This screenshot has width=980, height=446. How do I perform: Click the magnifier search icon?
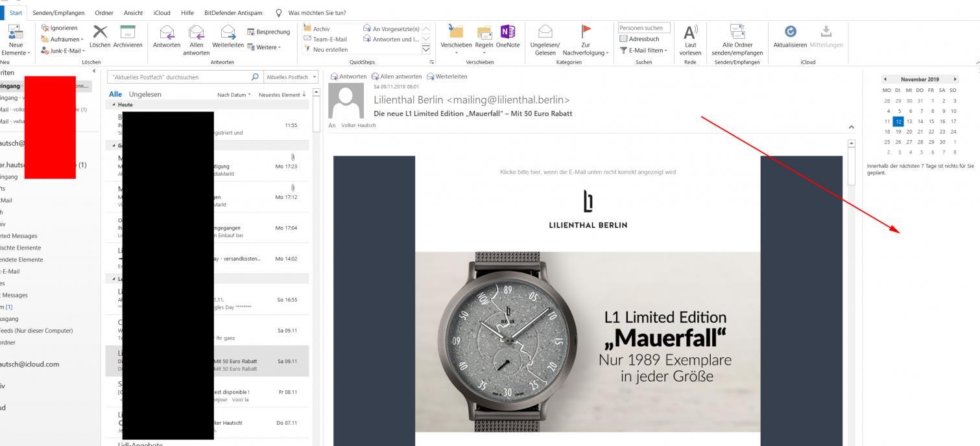coord(256,77)
